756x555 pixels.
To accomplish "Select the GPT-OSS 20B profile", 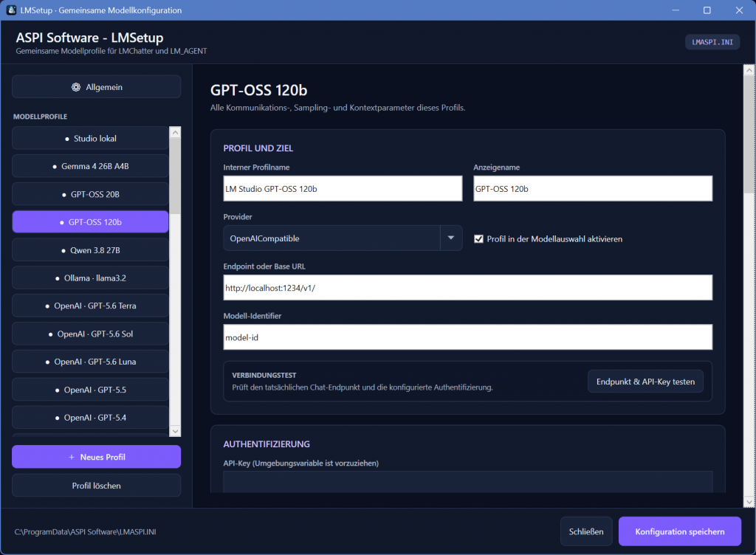I will point(90,194).
